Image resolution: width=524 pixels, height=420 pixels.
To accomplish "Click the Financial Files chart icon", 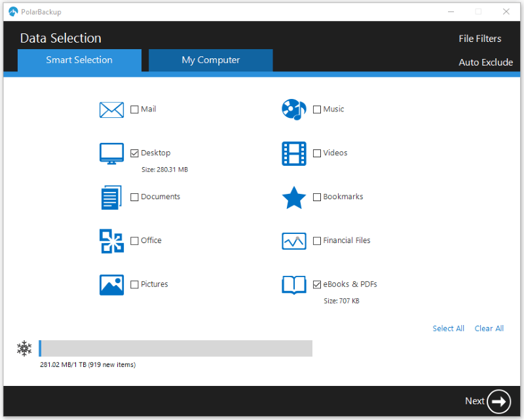I will pyautogui.click(x=293, y=241).
